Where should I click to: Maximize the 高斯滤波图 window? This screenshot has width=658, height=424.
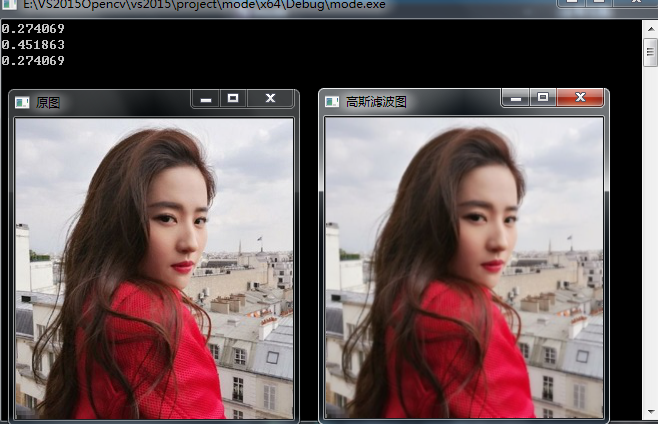pos(543,98)
